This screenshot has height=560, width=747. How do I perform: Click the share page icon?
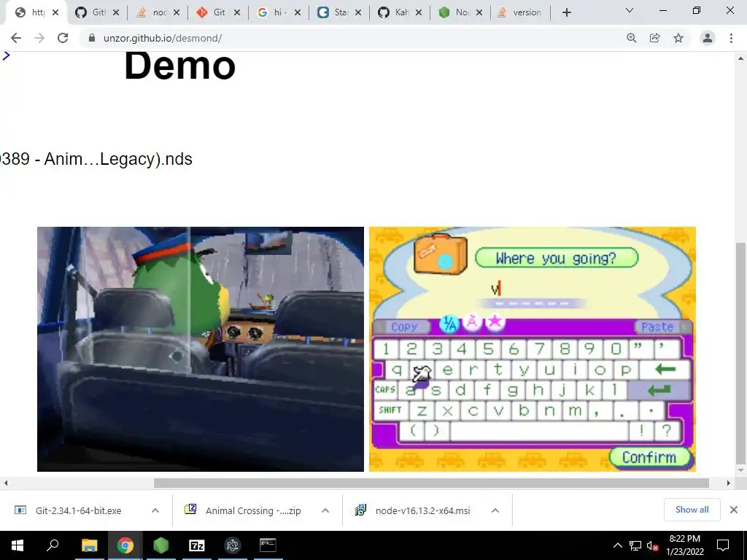click(x=655, y=38)
